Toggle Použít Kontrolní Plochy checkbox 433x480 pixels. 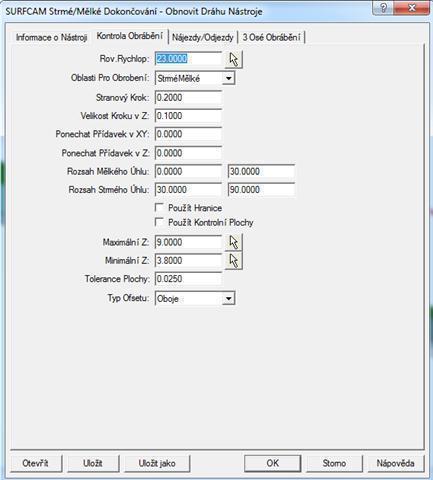pos(159,222)
